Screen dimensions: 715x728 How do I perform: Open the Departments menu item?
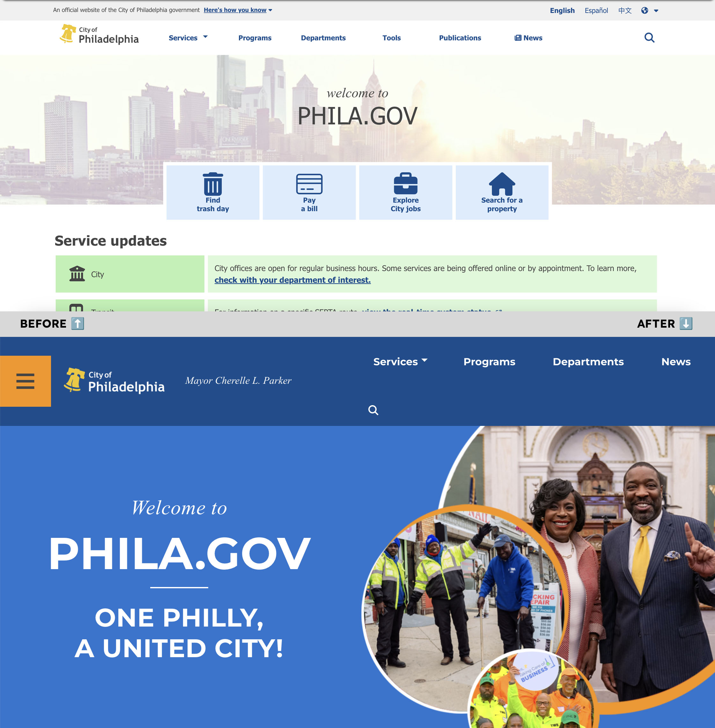point(588,362)
